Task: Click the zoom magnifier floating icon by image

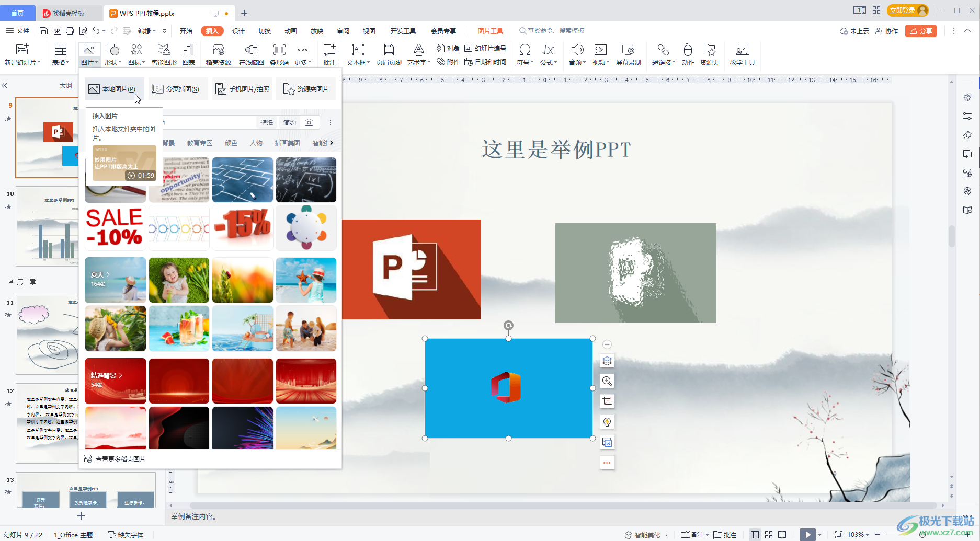Action: (607, 381)
